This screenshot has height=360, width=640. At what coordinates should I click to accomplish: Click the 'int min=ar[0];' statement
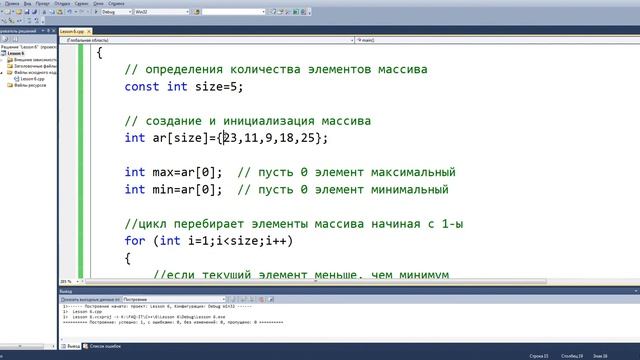pos(173,190)
